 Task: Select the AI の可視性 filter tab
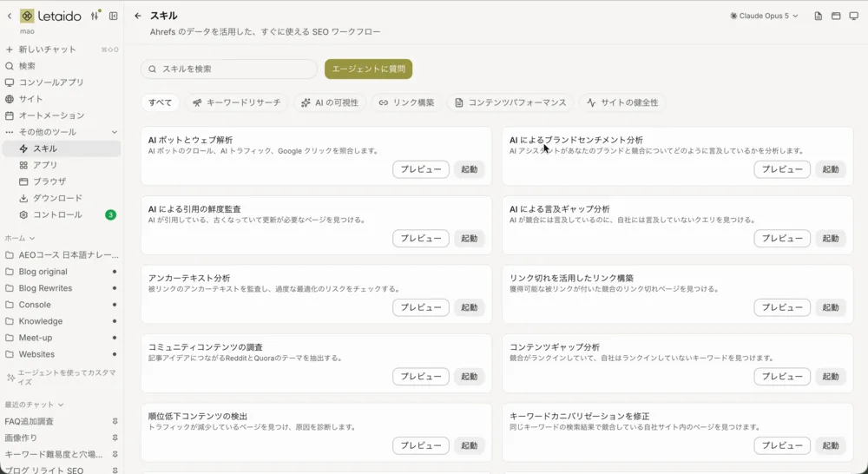pos(330,102)
